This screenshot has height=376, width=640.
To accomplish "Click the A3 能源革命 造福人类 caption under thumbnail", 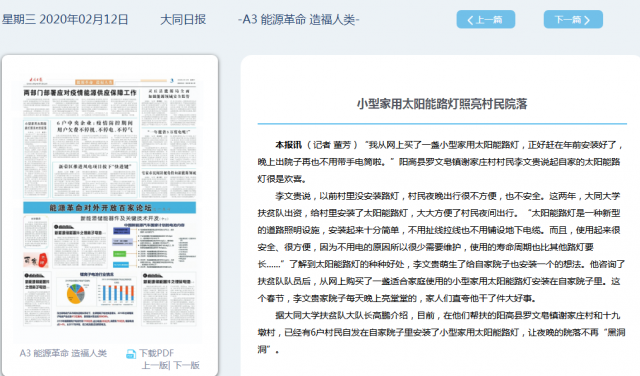I will (63, 353).
